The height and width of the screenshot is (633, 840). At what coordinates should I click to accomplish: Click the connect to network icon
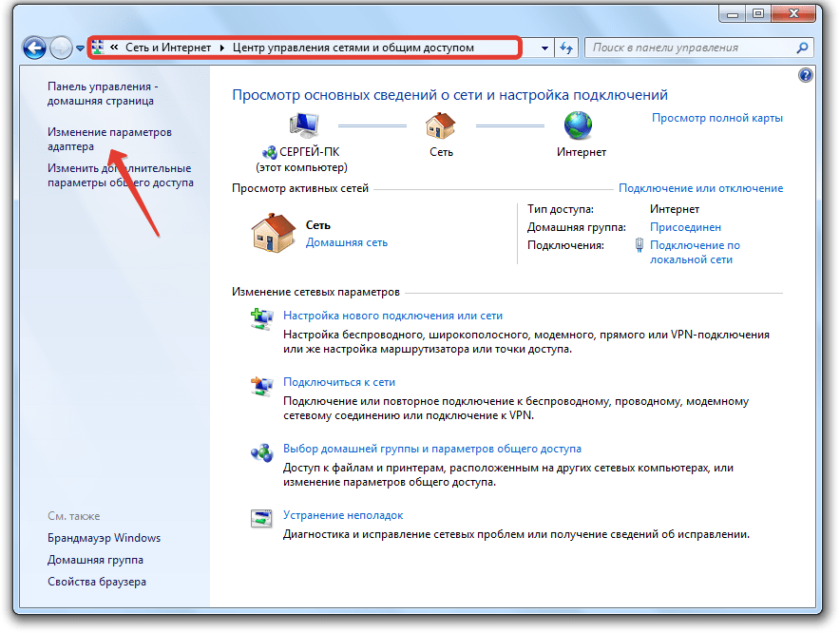(260, 386)
